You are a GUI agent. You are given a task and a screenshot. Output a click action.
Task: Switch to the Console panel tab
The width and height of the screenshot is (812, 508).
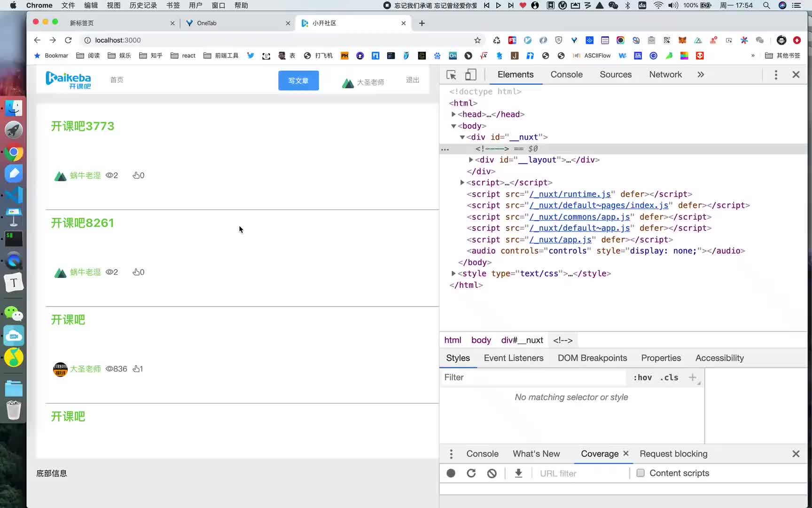(566, 75)
